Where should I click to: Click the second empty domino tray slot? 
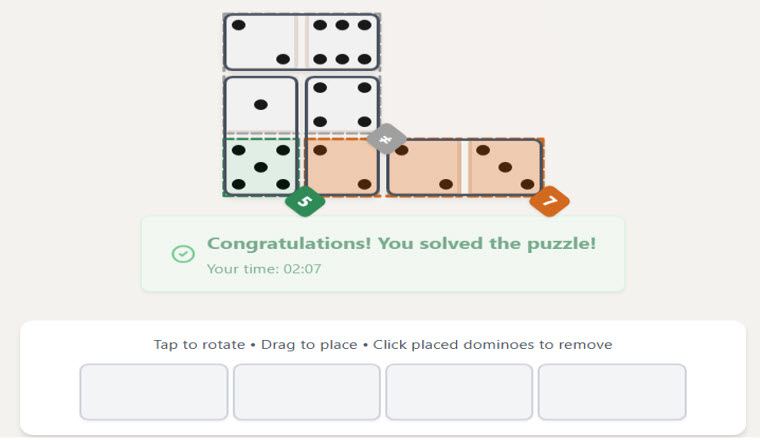[307, 392]
